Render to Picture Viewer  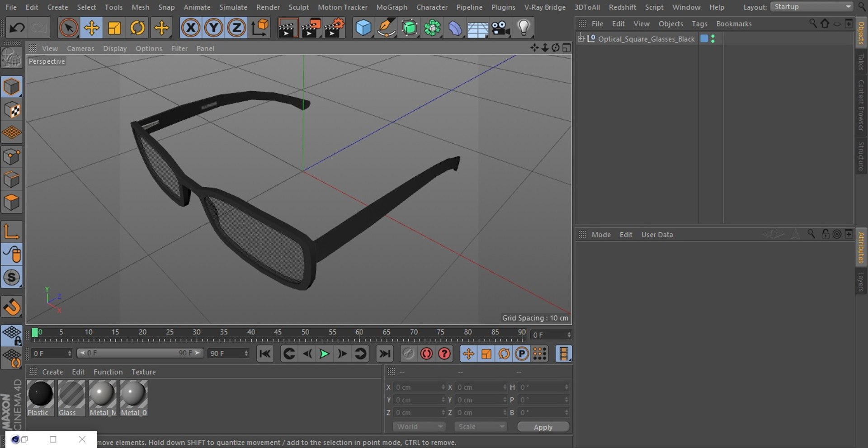[311, 28]
